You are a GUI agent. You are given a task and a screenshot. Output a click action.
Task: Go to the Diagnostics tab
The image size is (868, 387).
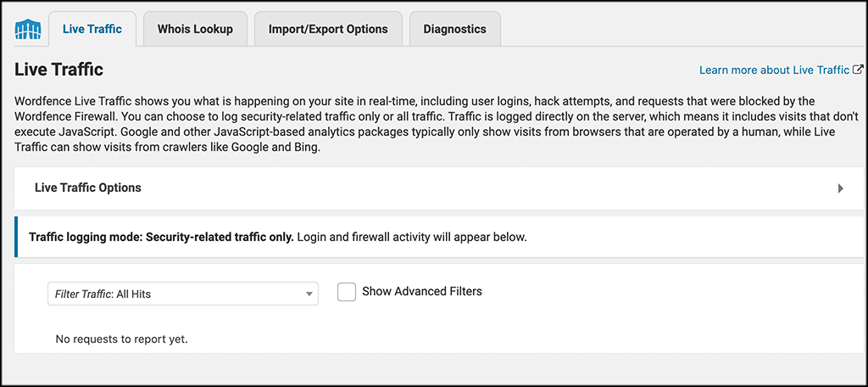coord(455,29)
